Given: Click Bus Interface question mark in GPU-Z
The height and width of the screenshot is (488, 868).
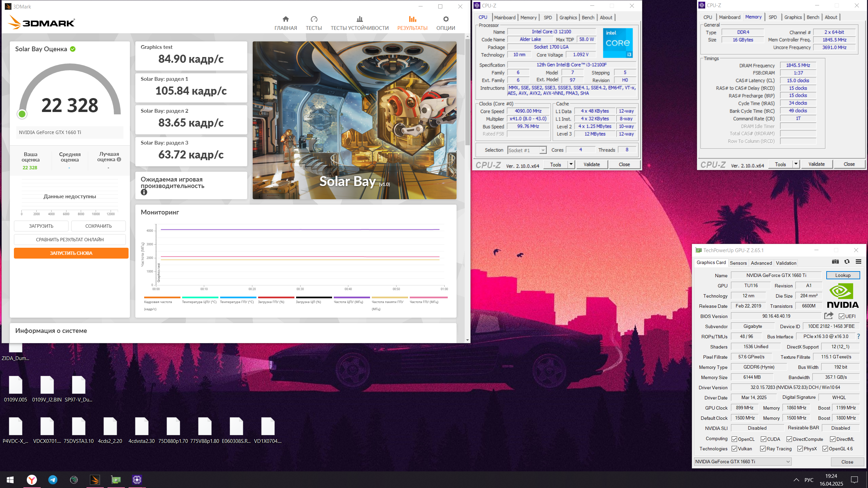Looking at the screenshot, I should (x=859, y=336).
